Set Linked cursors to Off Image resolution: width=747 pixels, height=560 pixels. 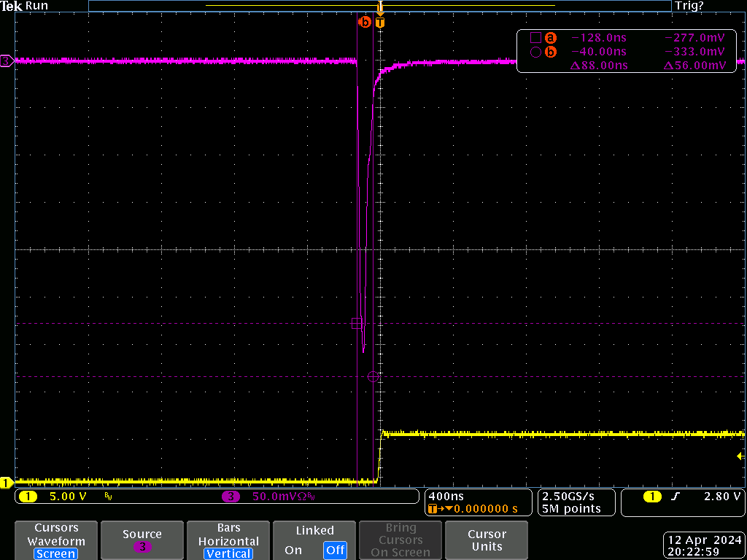click(x=335, y=551)
